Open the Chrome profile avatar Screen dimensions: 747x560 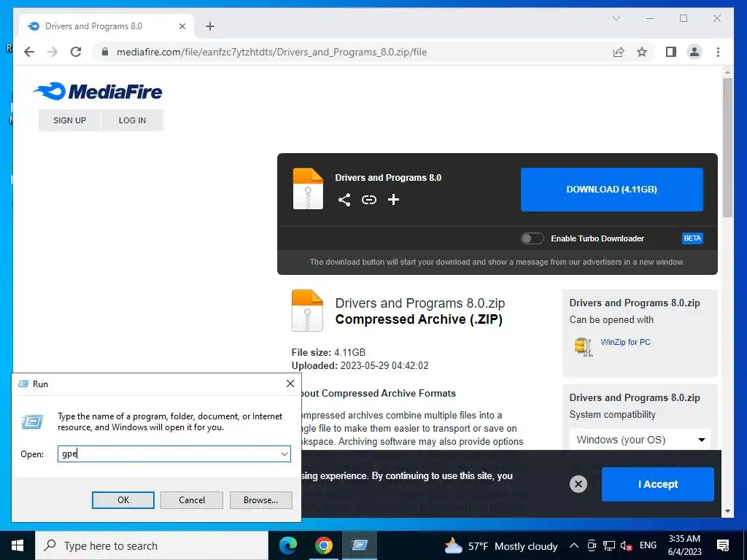coord(694,52)
